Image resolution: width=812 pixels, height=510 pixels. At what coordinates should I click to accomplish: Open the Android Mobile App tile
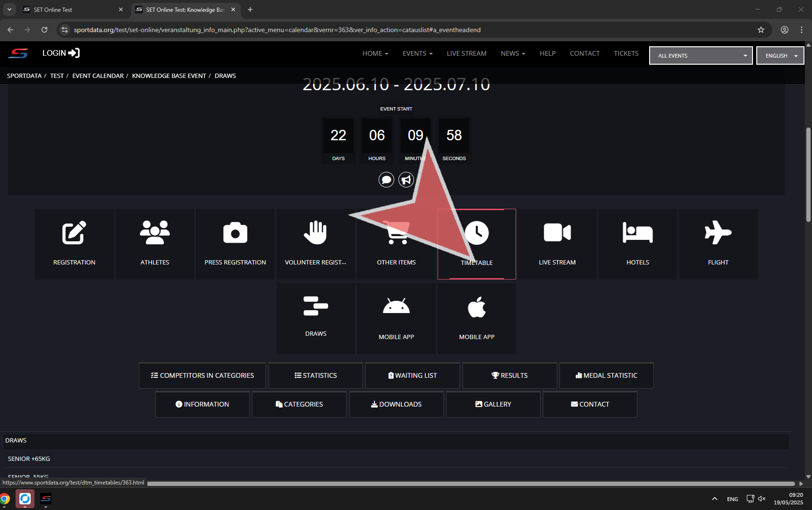tap(396, 318)
